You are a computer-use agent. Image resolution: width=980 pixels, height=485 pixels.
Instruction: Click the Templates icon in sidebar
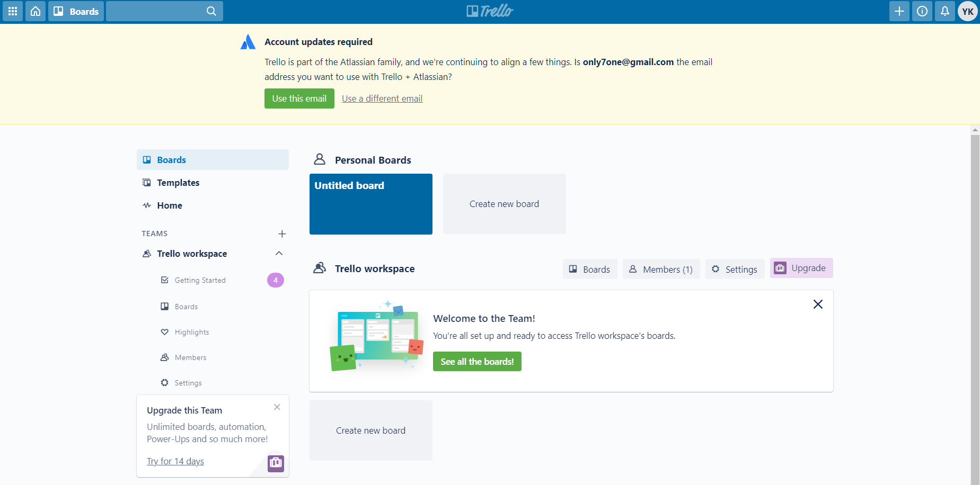click(147, 182)
